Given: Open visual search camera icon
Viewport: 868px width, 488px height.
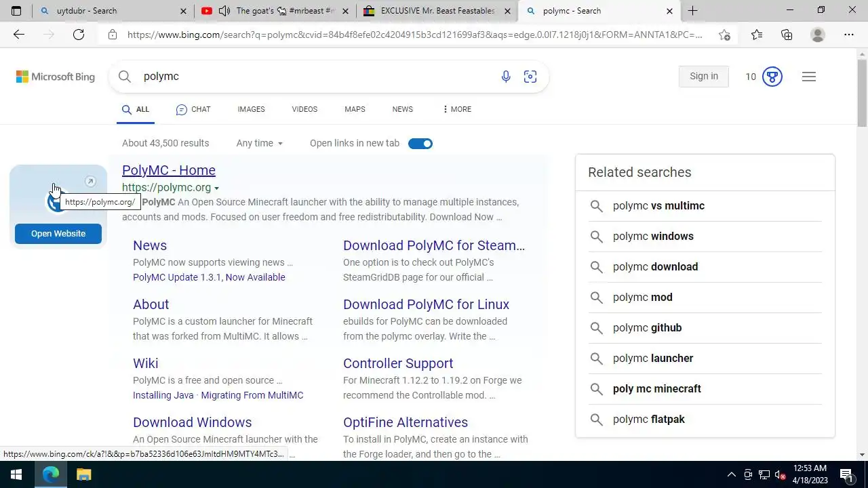Looking at the screenshot, I should (530, 77).
